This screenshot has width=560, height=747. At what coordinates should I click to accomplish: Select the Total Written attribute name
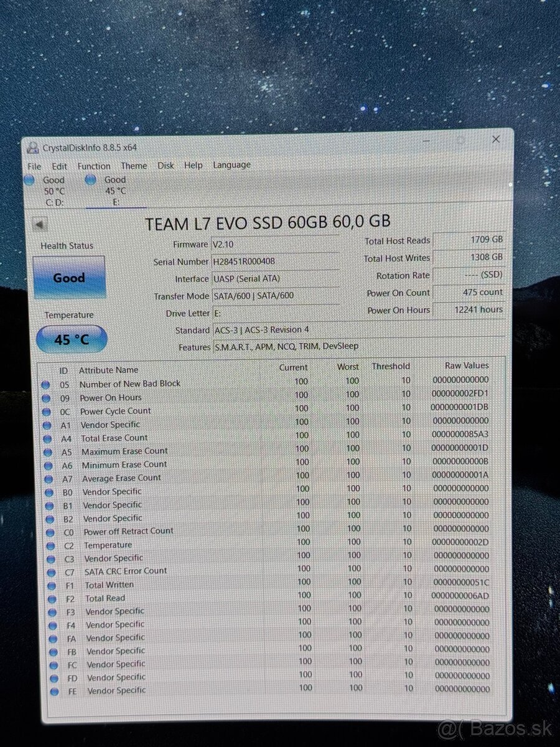pyautogui.click(x=110, y=585)
